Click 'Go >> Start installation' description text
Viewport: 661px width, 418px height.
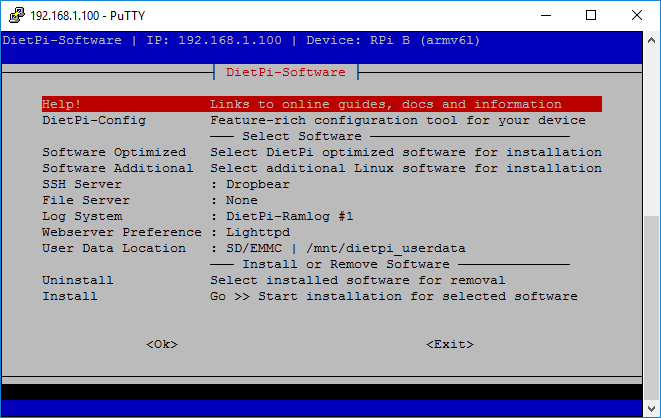(x=394, y=296)
